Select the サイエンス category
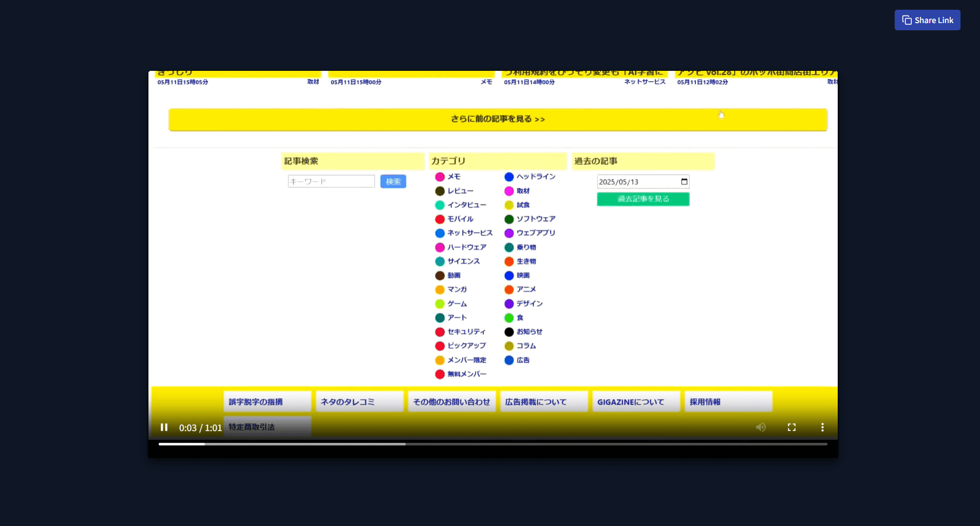The width and height of the screenshot is (980, 526). (458, 261)
